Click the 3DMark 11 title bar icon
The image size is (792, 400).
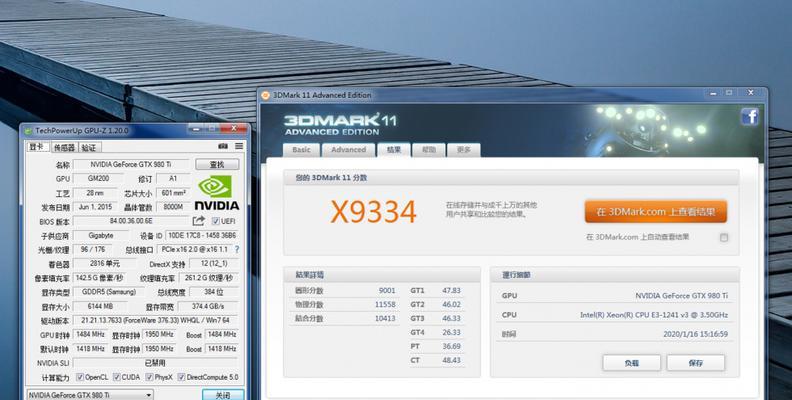click(266, 95)
